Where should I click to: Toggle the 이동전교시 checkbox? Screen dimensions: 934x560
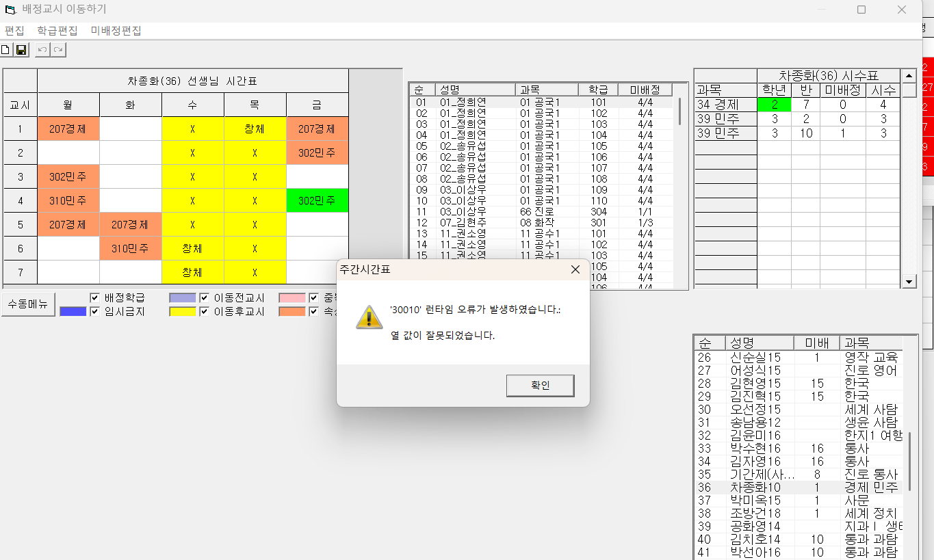point(204,298)
